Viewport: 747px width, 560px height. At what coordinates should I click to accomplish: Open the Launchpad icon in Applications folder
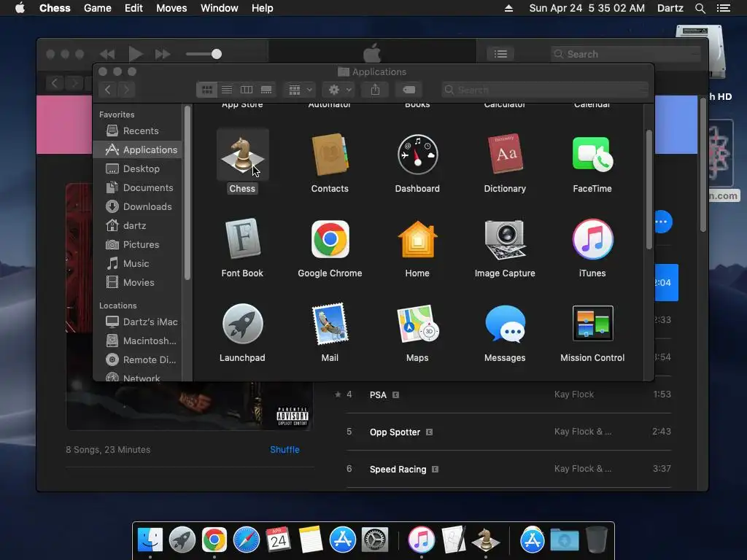pos(242,324)
